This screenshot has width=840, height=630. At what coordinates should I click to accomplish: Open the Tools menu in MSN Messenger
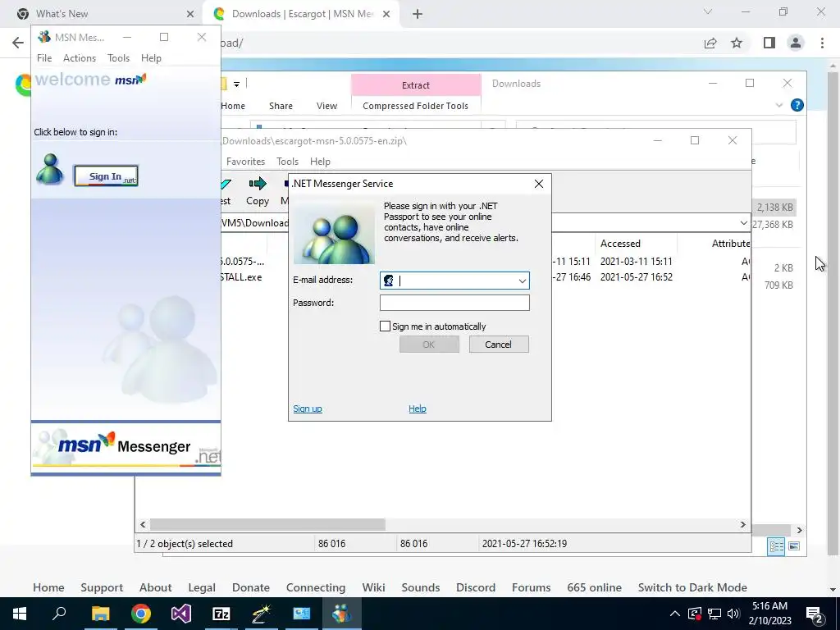118,58
